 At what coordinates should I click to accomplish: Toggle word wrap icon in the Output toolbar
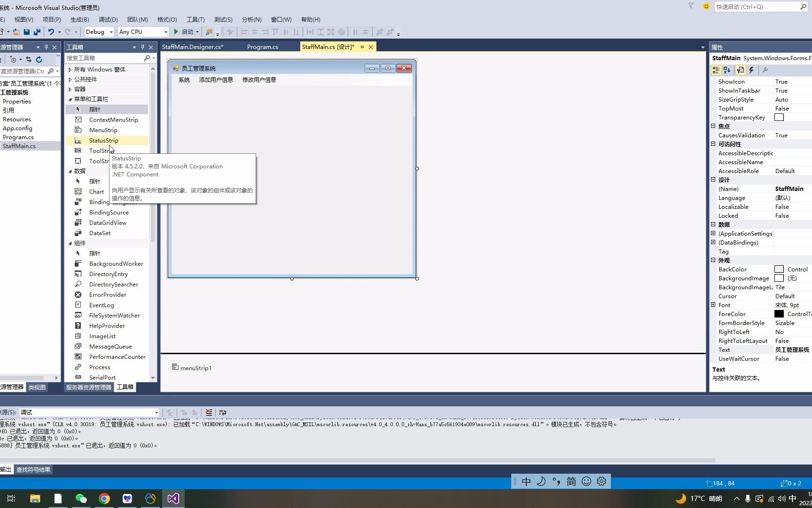(x=223, y=413)
